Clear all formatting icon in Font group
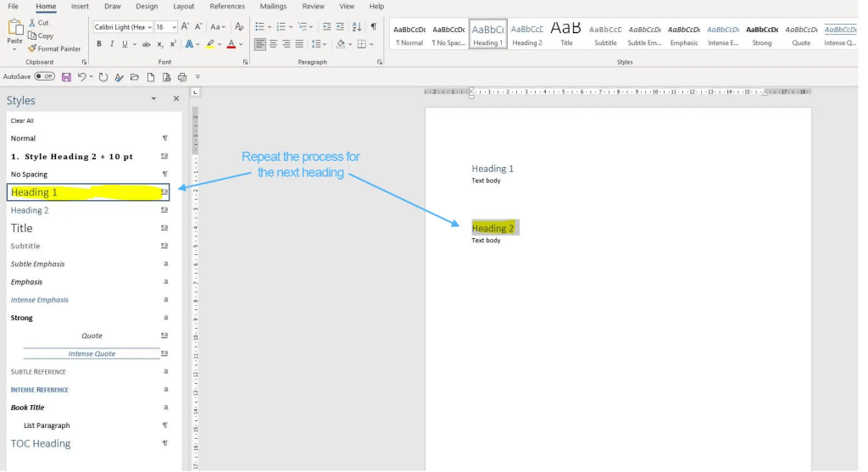 (239, 26)
